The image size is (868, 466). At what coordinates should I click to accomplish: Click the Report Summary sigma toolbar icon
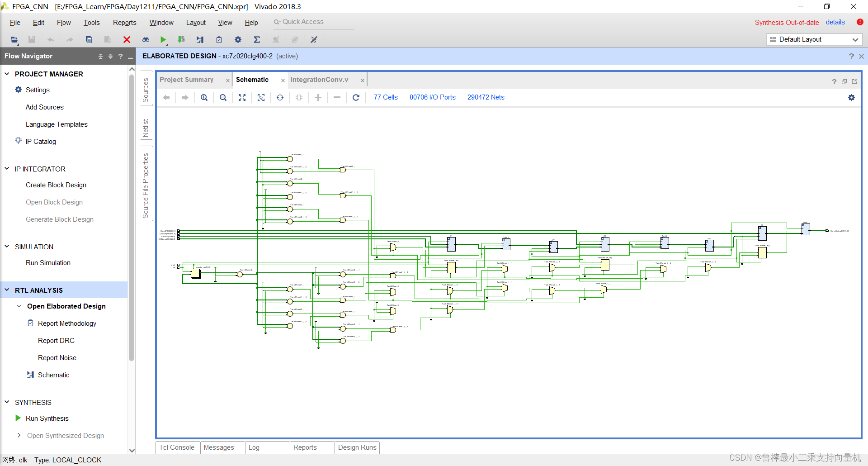pyautogui.click(x=257, y=40)
